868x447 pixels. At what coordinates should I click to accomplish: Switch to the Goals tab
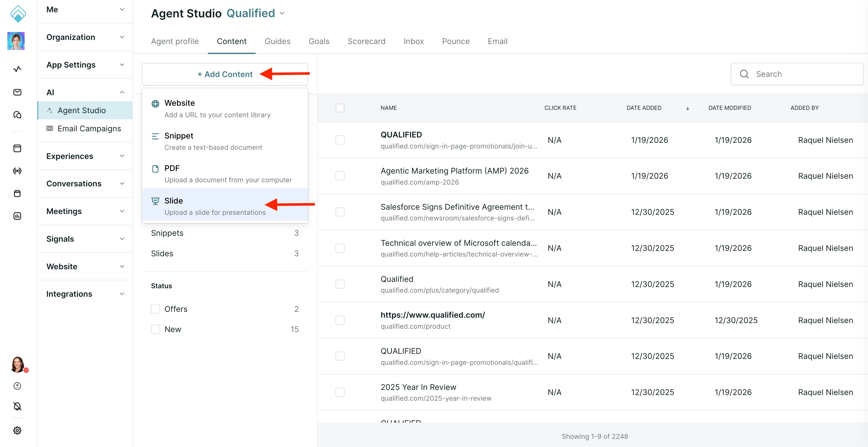[319, 41]
